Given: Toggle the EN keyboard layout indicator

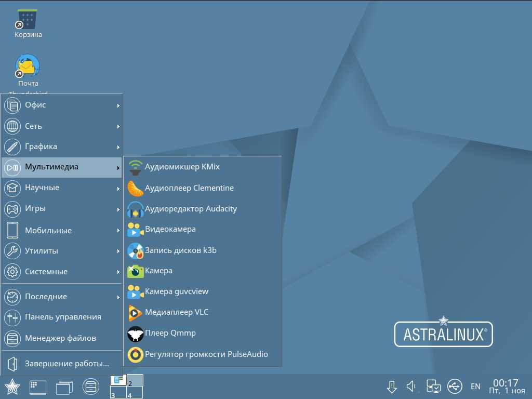Looking at the screenshot, I should (475, 387).
